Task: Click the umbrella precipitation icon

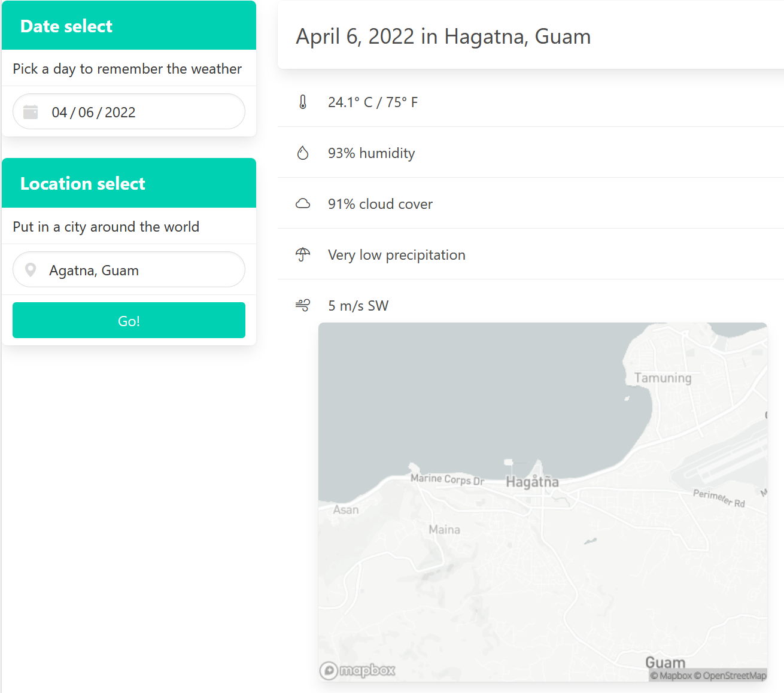Action: click(303, 255)
